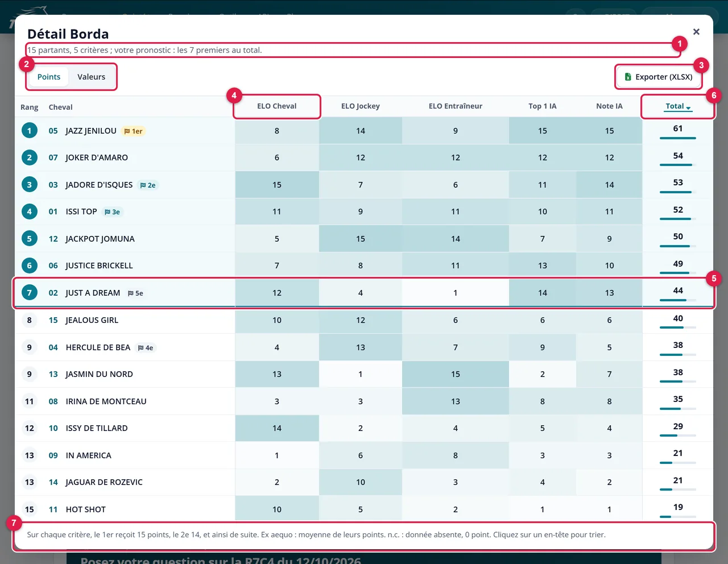Click the 1er flag badge of JAZZ JENILOU
This screenshot has width=728, height=564.
click(x=134, y=131)
